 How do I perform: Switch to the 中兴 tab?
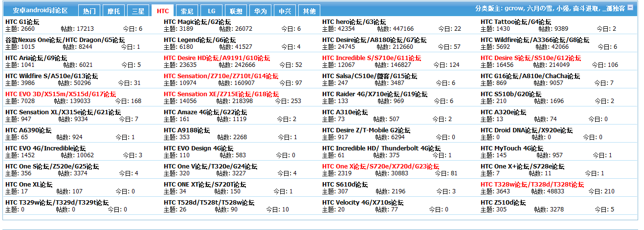click(285, 11)
